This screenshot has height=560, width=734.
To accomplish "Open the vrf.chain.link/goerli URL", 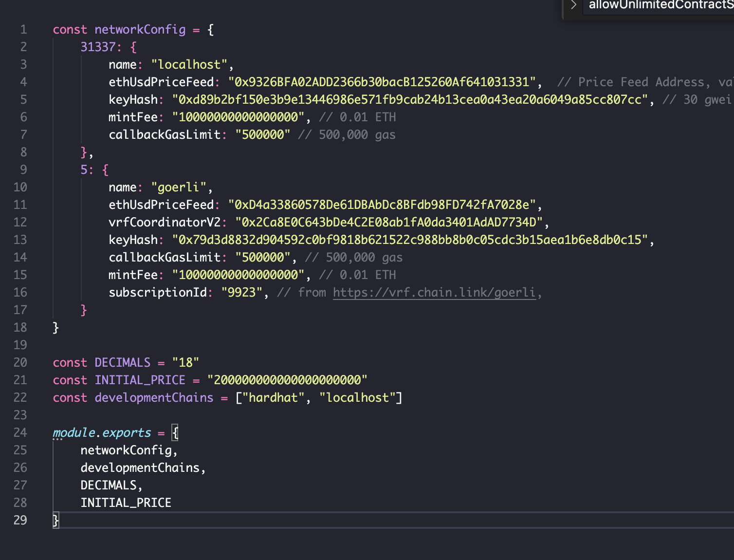I will (434, 293).
